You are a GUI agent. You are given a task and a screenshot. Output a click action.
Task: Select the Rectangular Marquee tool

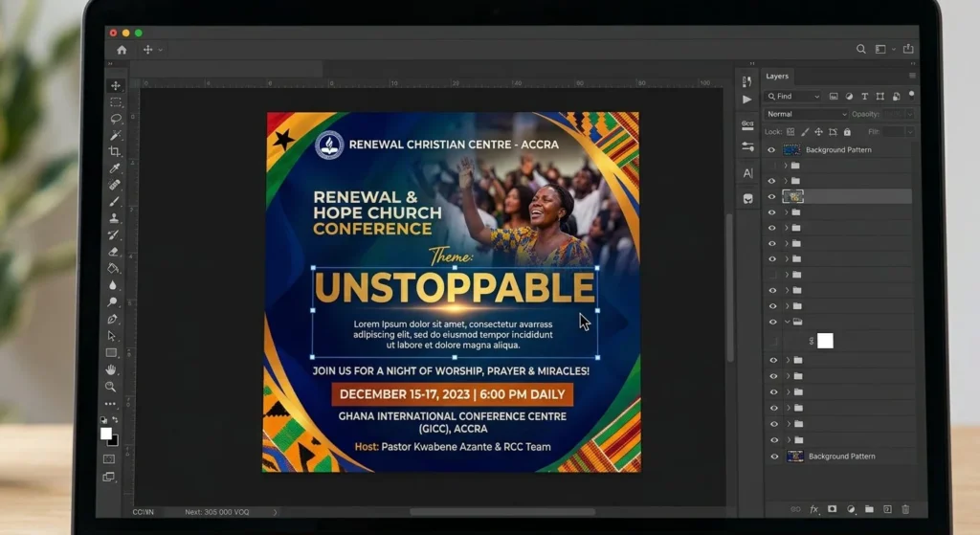116,102
